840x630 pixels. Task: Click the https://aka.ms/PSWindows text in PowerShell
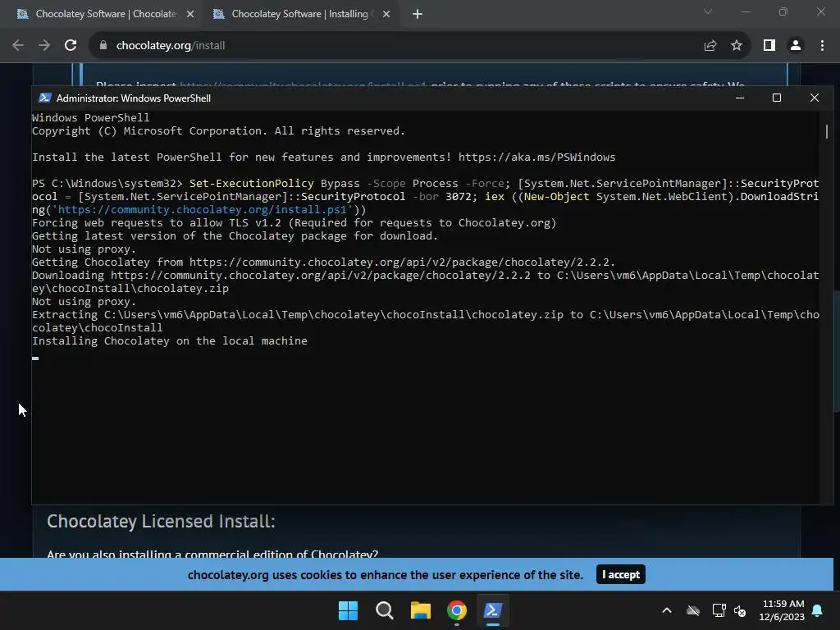click(x=536, y=157)
